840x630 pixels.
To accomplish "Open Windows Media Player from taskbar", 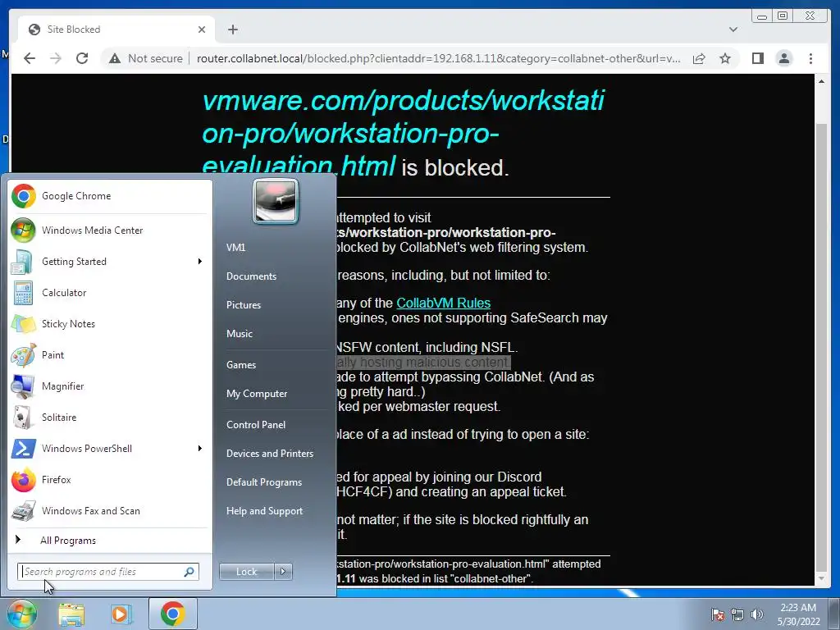I will pyautogui.click(x=121, y=614).
